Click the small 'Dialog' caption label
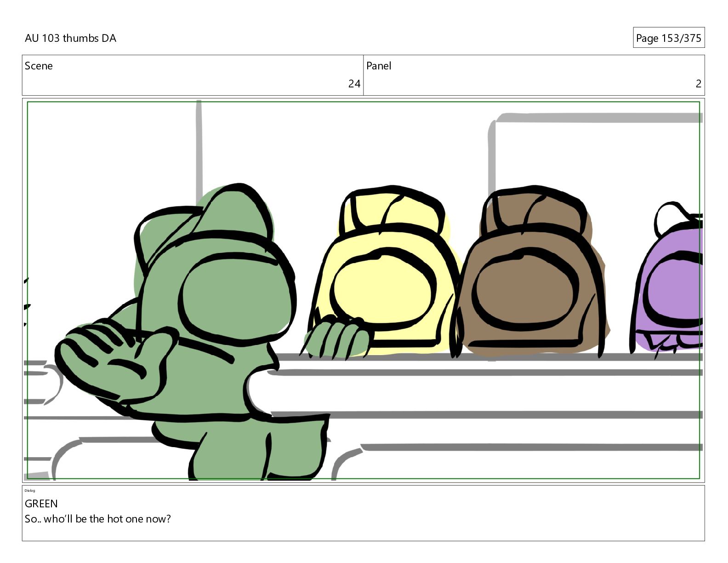 [x=30, y=490]
